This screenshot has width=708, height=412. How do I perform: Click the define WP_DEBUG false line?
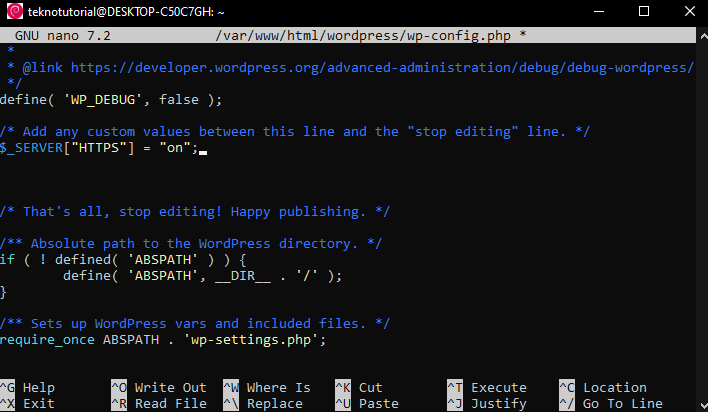click(x=111, y=100)
